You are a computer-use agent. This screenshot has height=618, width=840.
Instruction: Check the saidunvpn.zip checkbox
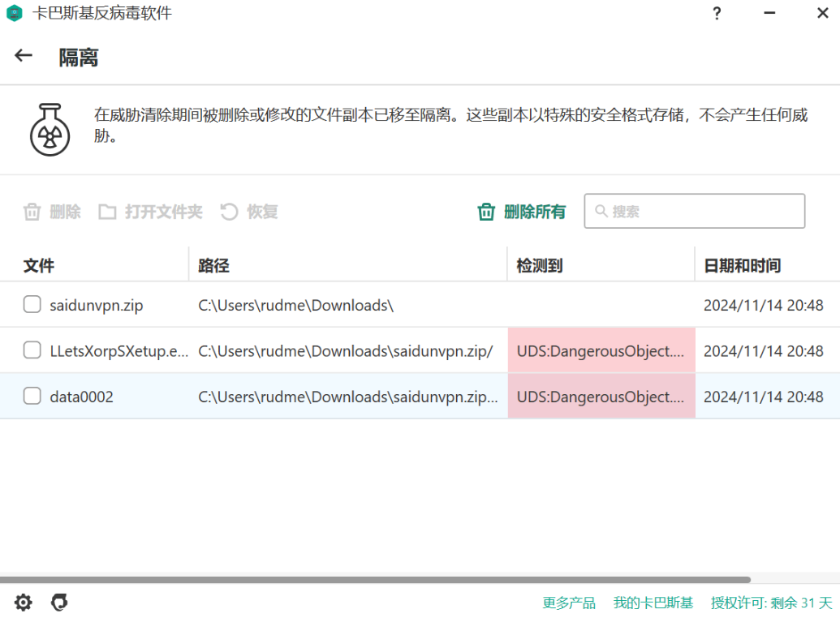click(32, 305)
